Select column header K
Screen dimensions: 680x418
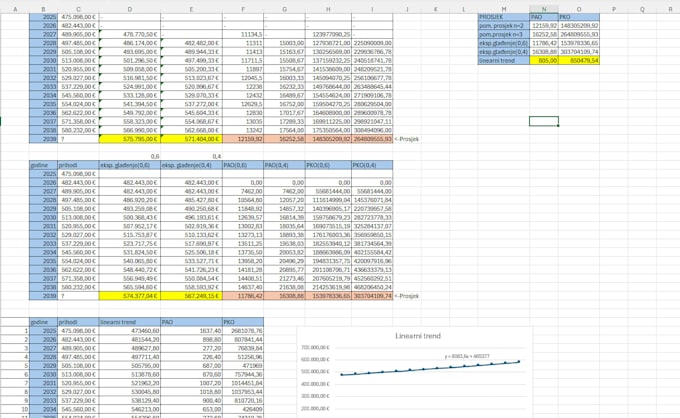[x=435, y=9]
